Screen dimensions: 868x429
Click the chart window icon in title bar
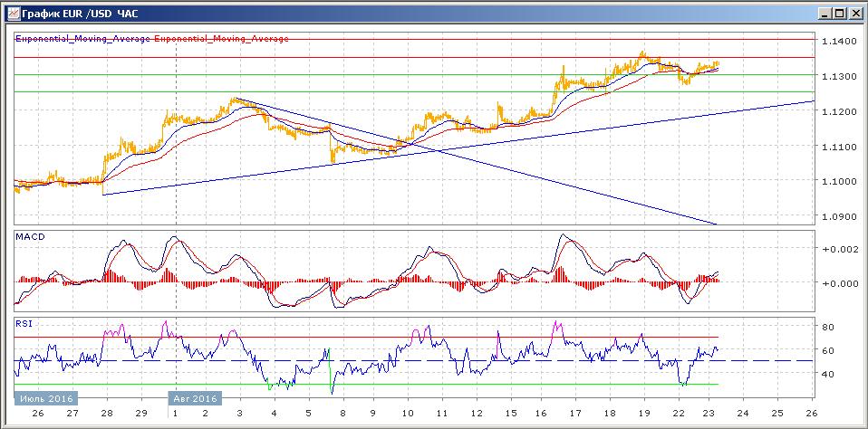click(x=13, y=14)
